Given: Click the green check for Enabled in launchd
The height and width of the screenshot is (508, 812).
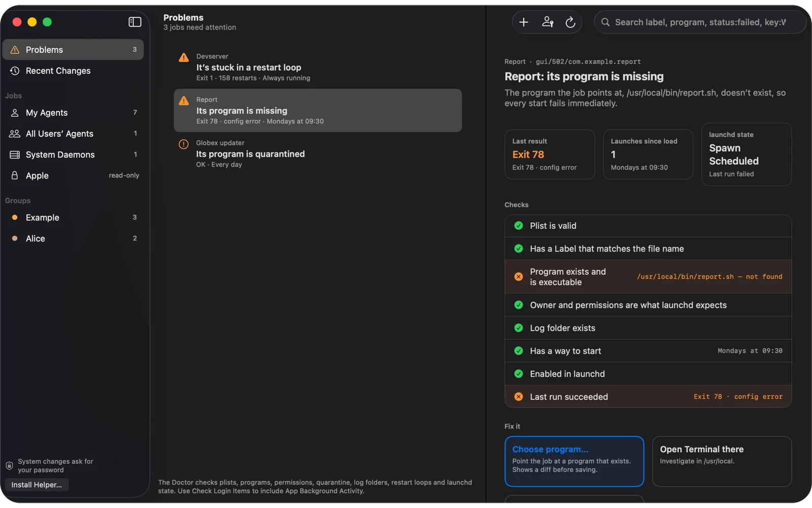Looking at the screenshot, I should pos(519,374).
